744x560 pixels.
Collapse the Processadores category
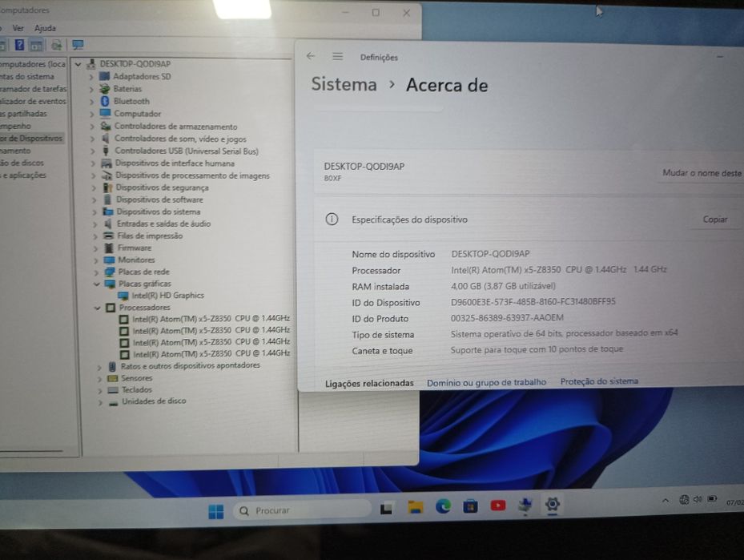pyautogui.click(x=97, y=308)
